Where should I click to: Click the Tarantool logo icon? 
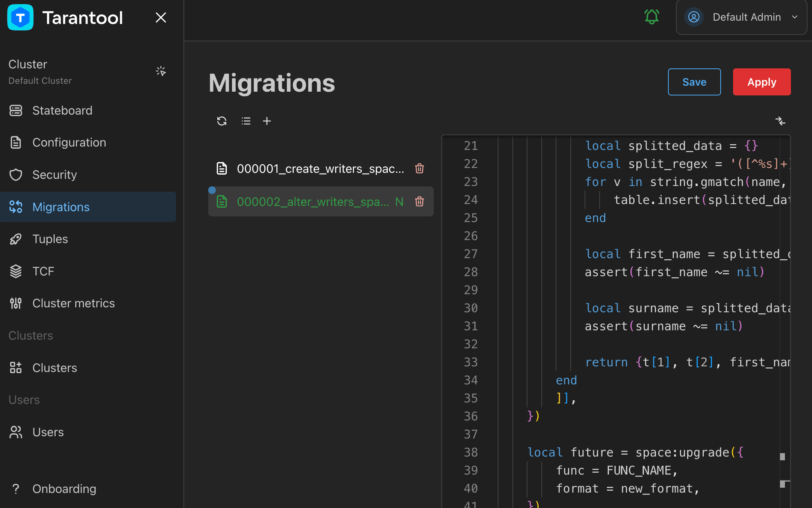[x=20, y=17]
